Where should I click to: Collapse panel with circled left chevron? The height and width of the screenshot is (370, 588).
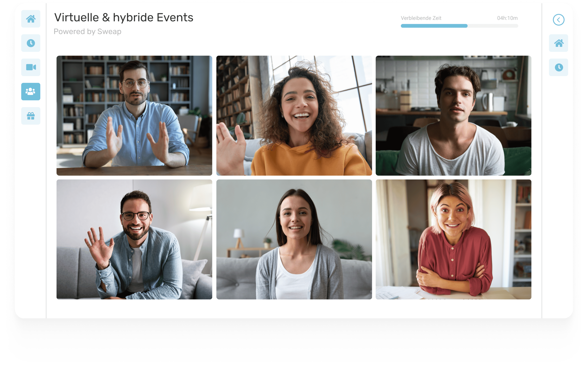[558, 20]
